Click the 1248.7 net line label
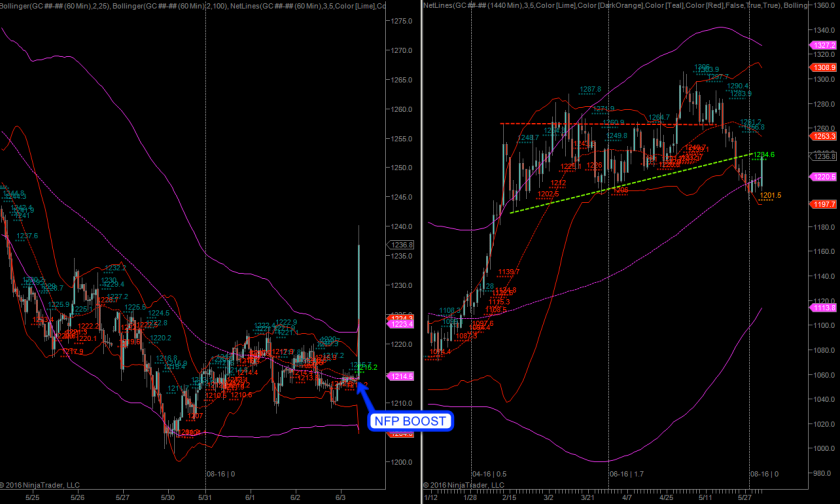The image size is (840, 504). coord(528,138)
